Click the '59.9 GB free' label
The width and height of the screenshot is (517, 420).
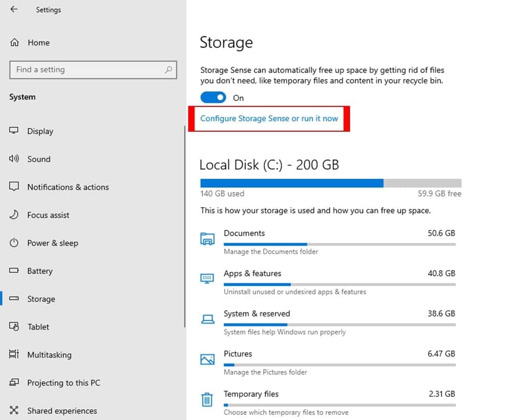click(439, 194)
